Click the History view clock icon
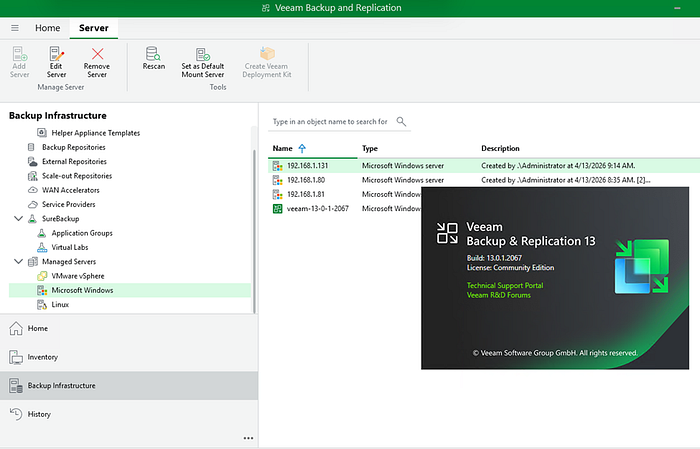This screenshot has width=700, height=449. 16,414
